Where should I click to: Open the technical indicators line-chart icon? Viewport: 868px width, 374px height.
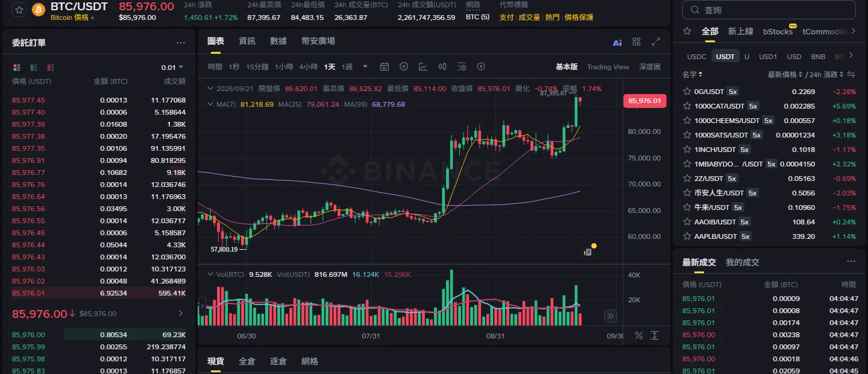pyautogui.click(x=423, y=66)
